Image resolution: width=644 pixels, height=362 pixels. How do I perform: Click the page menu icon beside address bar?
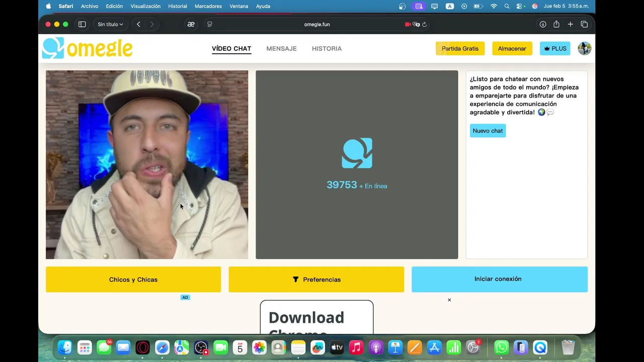coord(210,24)
